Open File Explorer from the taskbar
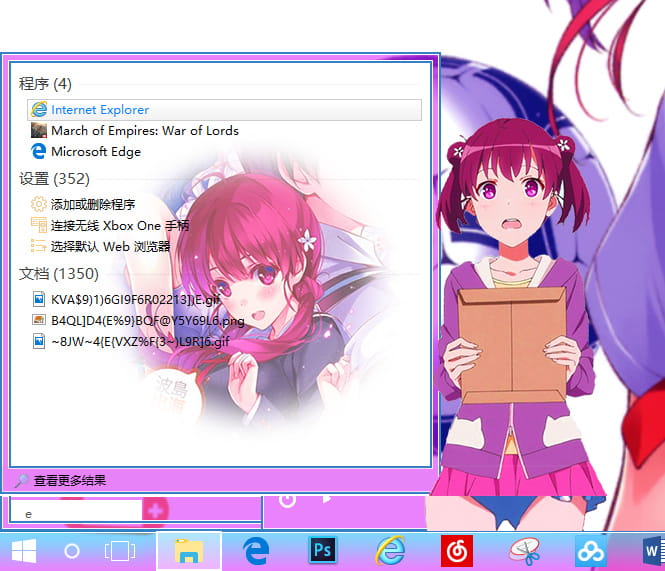The width and height of the screenshot is (665, 571). pyautogui.click(x=189, y=551)
